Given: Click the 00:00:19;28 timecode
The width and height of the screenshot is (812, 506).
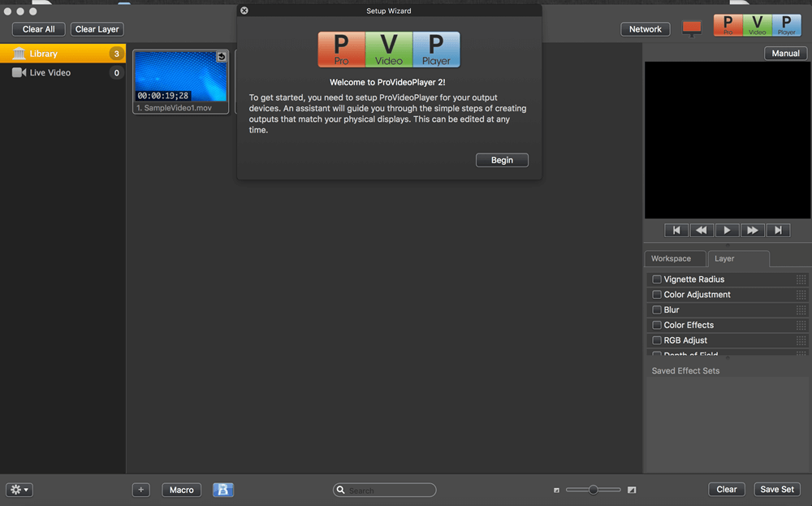Looking at the screenshot, I should pos(162,96).
